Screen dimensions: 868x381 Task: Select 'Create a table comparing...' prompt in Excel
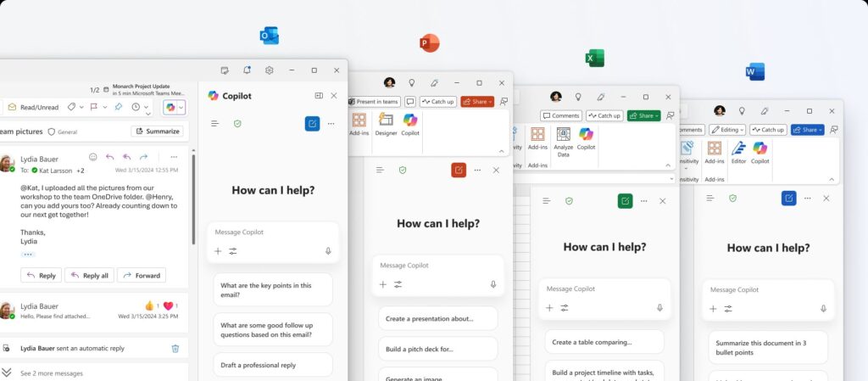pyautogui.click(x=604, y=342)
